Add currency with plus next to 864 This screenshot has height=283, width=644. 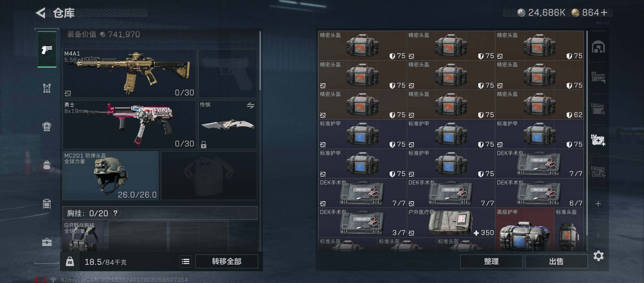(604, 13)
